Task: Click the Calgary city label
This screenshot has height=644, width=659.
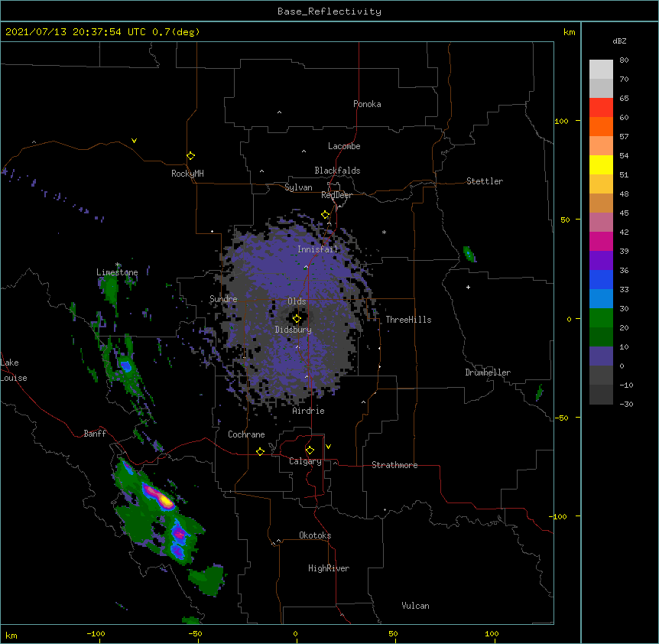Action: 305,461
